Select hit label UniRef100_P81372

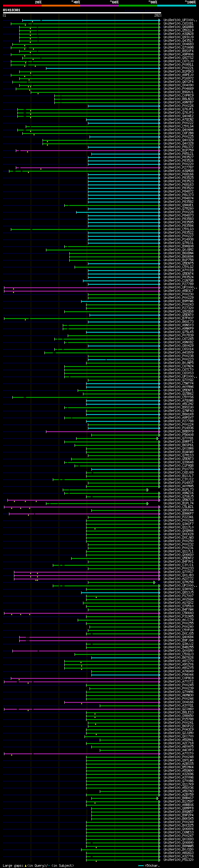tap(178, 147)
